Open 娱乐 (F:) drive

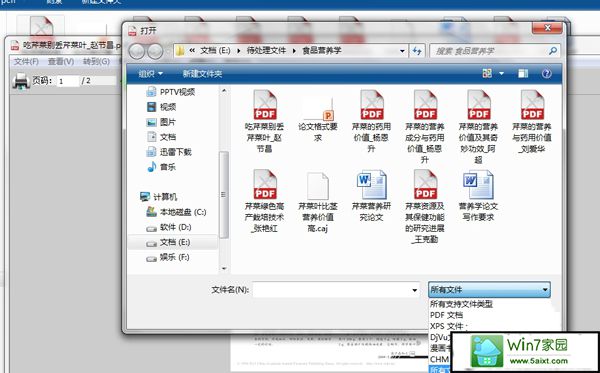[x=168, y=257]
